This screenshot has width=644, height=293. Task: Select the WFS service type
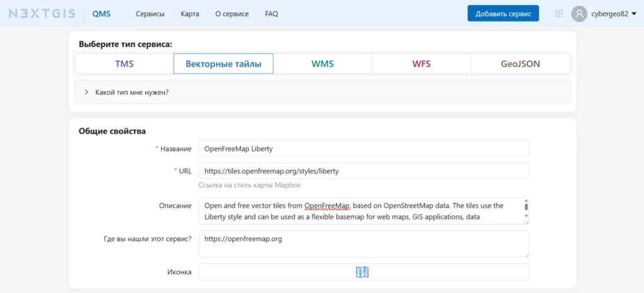coord(421,64)
